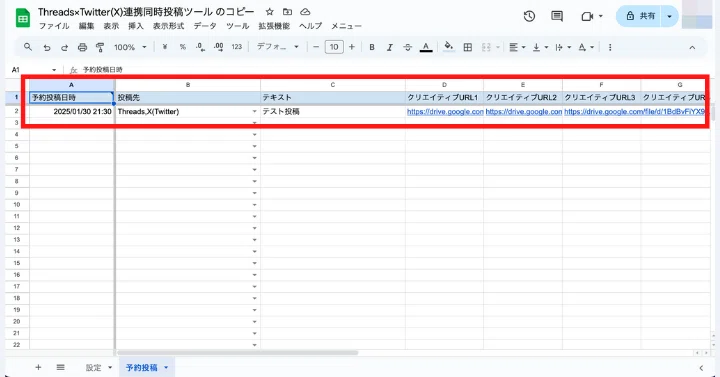This screenshot has width=720, height=377.
Task: Decrease decimal places
Action: 200,47
